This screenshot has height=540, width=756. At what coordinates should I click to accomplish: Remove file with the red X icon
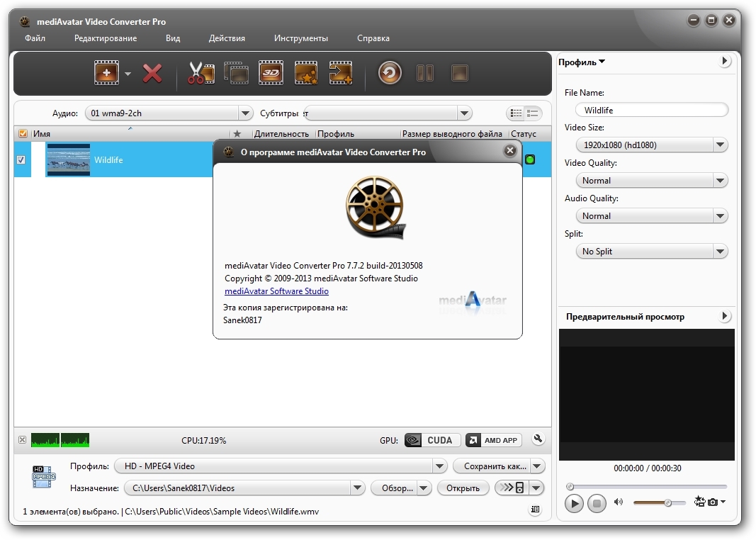[152, 73]
